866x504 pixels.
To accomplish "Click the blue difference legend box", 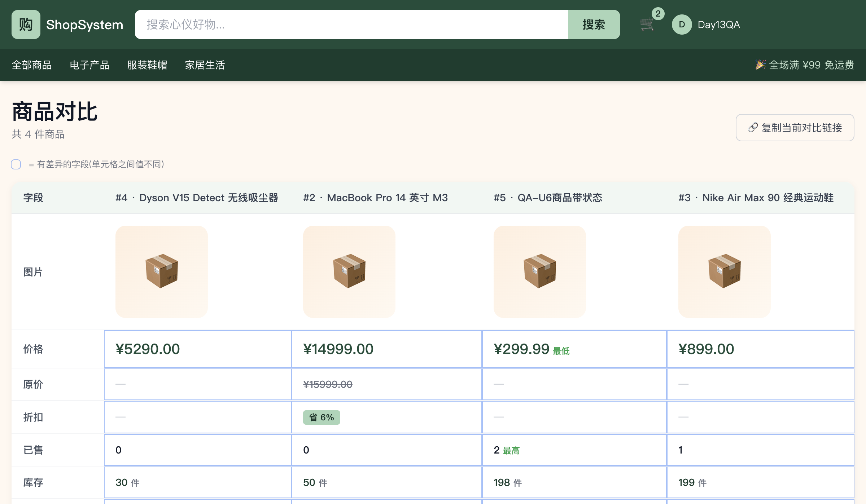I will pyautogui.click(x=16, y=164).
